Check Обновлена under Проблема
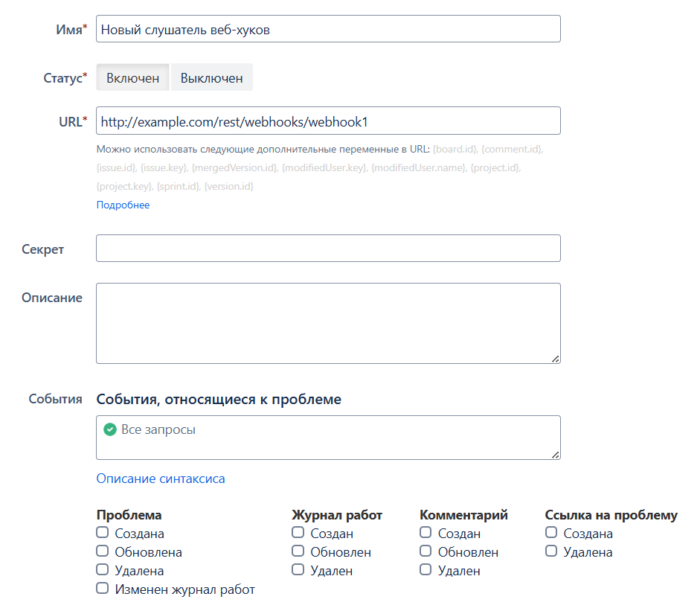Image resolution: width=700 pixels, height=611 pixels. (102, 551)
